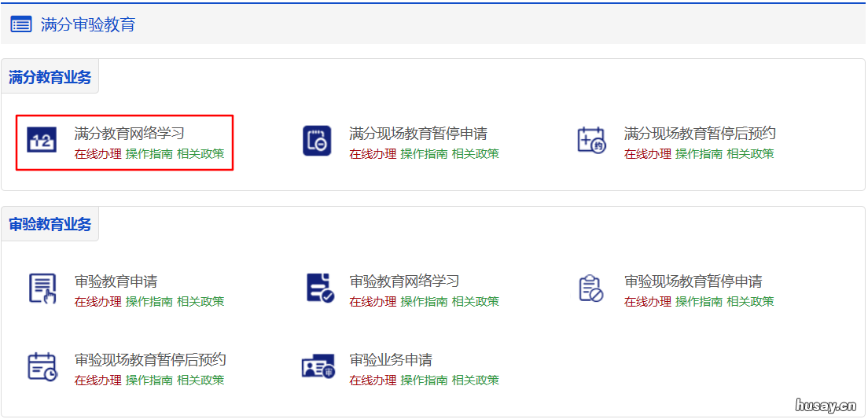Open 操作指南 under 满分教育网络学习

149,154
